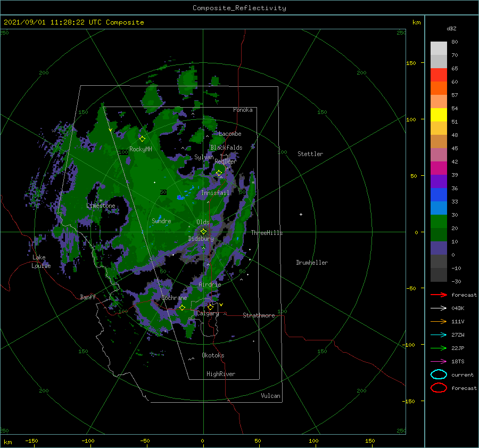
Task: Click the bright green 30 dBZ swatch
Action: (x=439, y=222)
